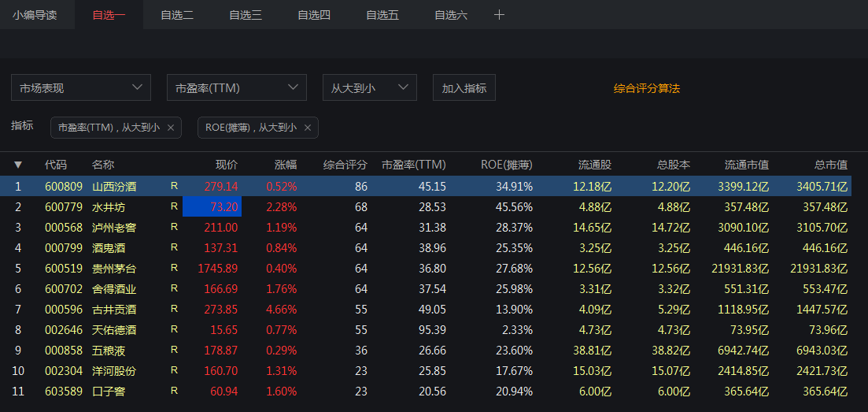Switch to the 自选四 tab

pos(314,15)
